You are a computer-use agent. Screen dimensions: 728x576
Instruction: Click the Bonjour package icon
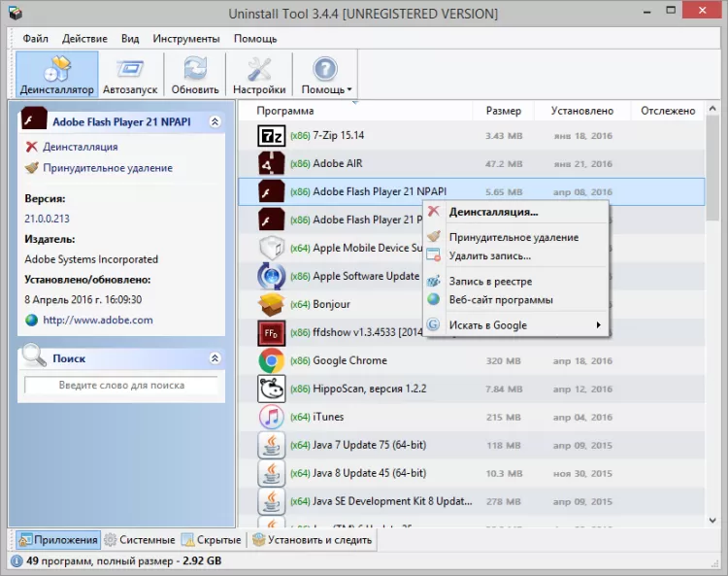click(x=271, y=304)
